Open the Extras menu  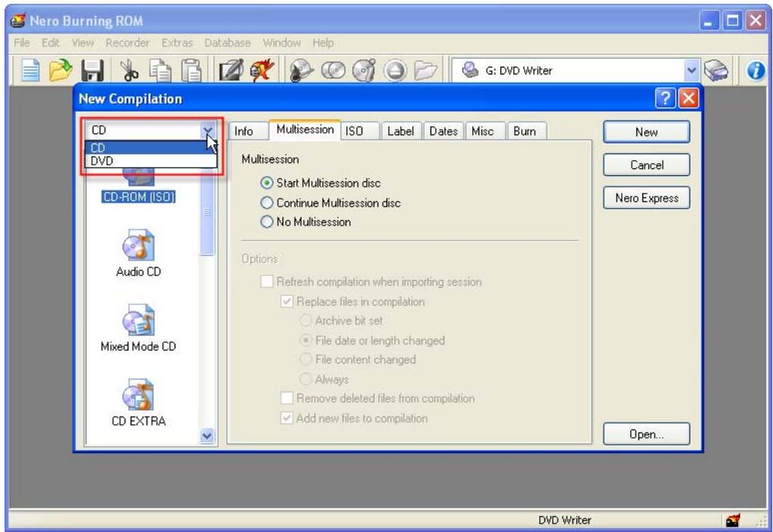[x=177, y=42]
